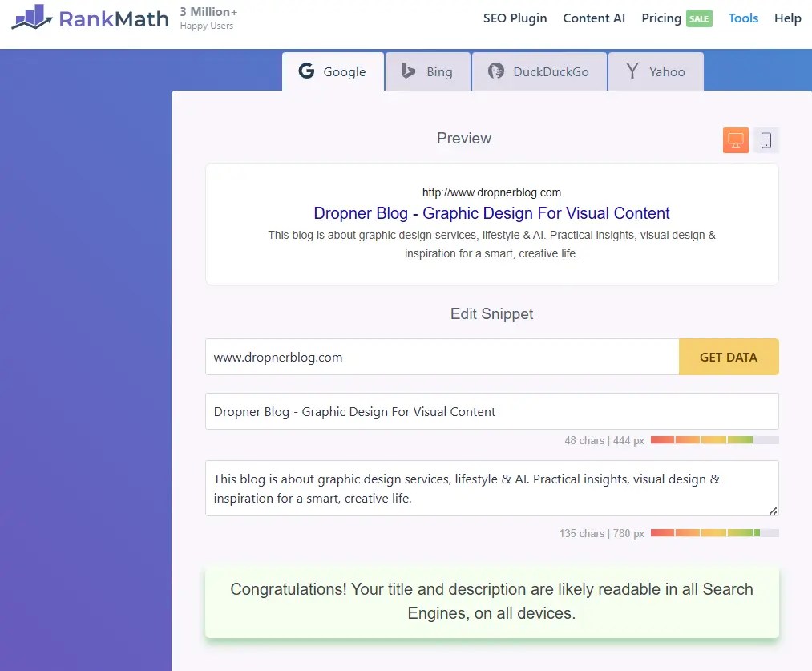Select the Google tab icon
The width and height of the screenshot is (812, 671).
(x=307, y=71)
